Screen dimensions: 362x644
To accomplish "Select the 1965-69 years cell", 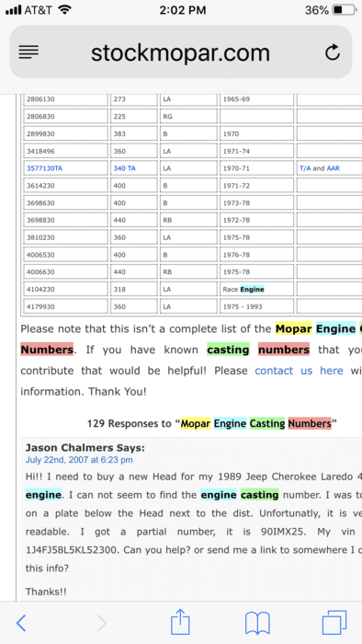I will coord(256,99).
